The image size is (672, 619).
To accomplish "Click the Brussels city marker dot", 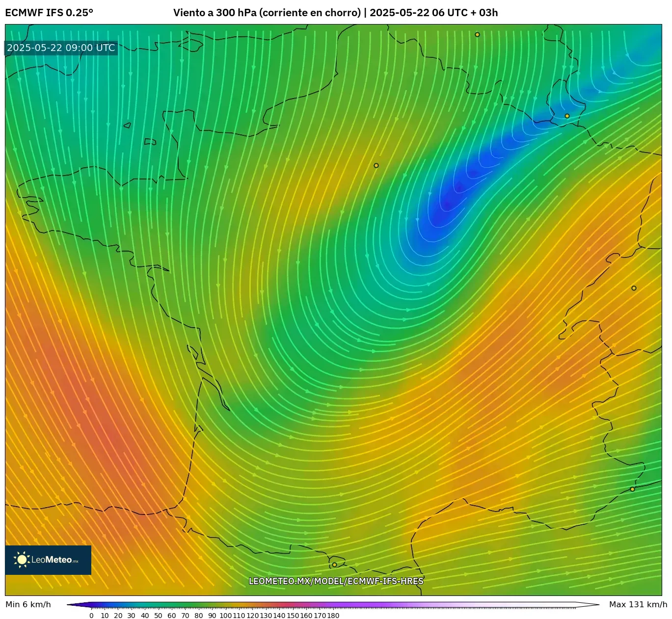I will 477,35.
